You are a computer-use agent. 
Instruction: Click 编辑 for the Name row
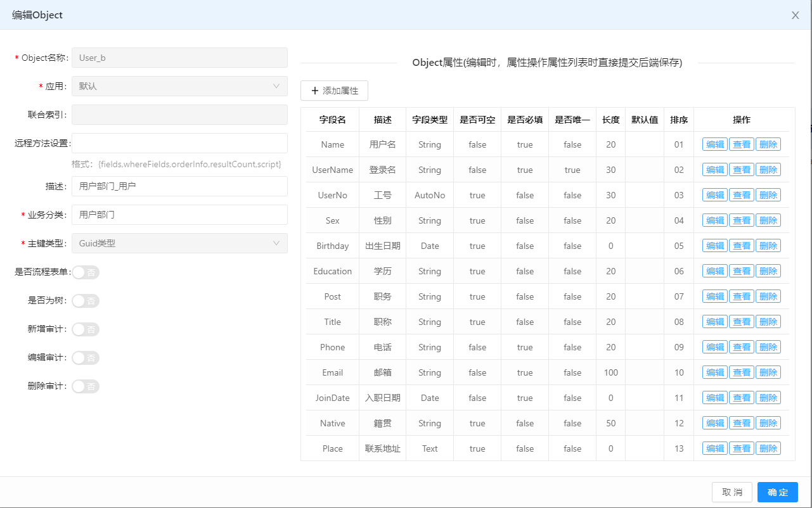[x=715, y=144]
